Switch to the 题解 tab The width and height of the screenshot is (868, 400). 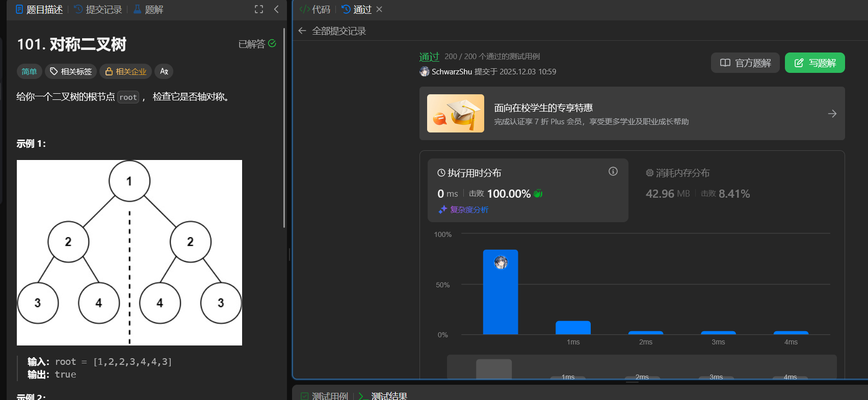coord(148,10)
